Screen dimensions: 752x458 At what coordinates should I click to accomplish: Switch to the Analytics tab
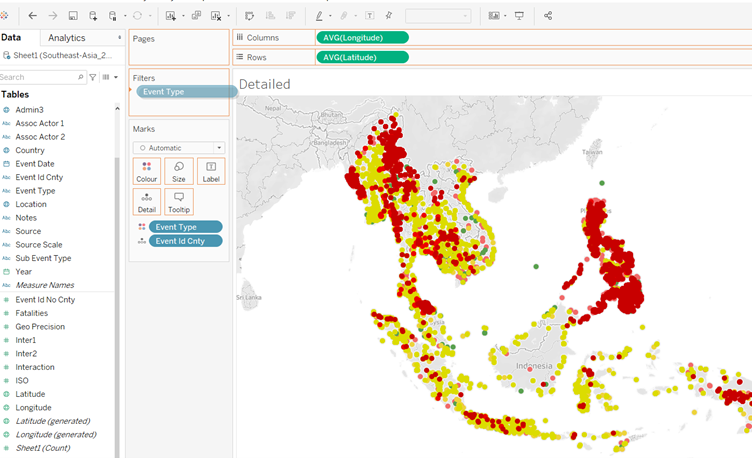(x=67, y=38)
